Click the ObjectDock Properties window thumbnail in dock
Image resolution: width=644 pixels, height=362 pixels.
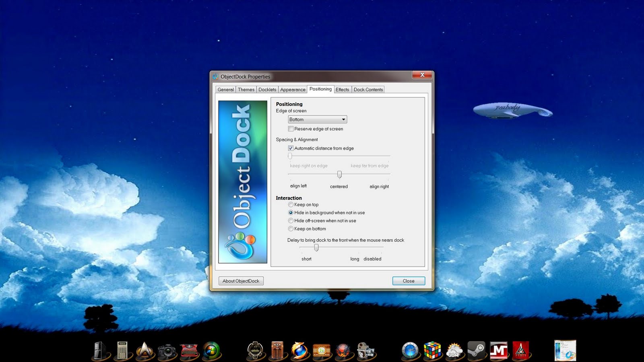[x=565, y=350]
